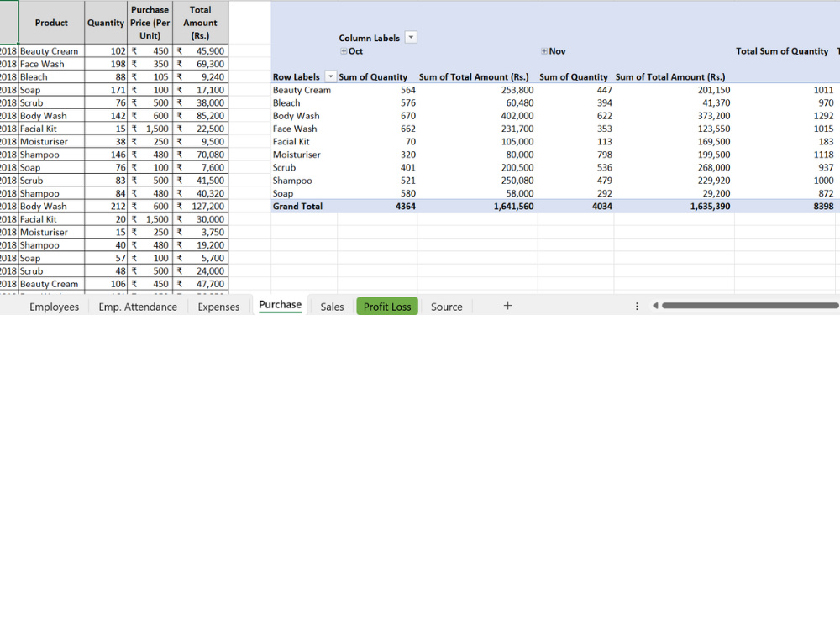Expand the Nov column group
Image resolution: width=840 pixels, height=630 pixels.
pos(544,51)
